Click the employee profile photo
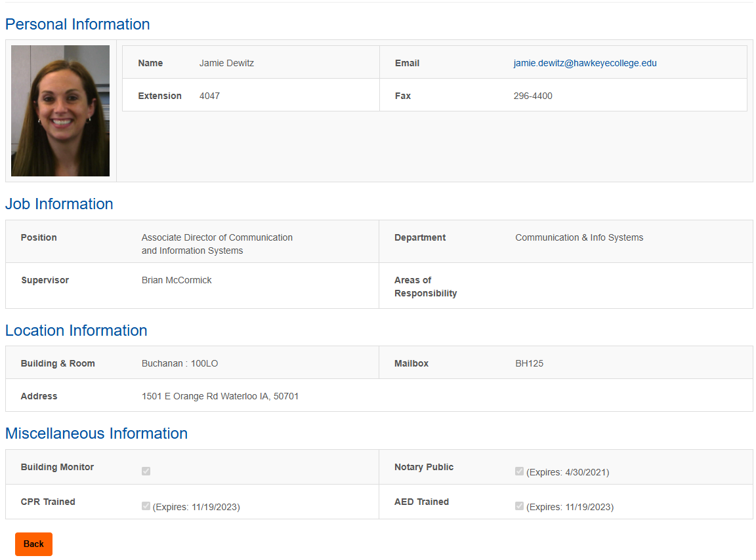This screenshot has height=560, width=756. [x=60, y=111]
